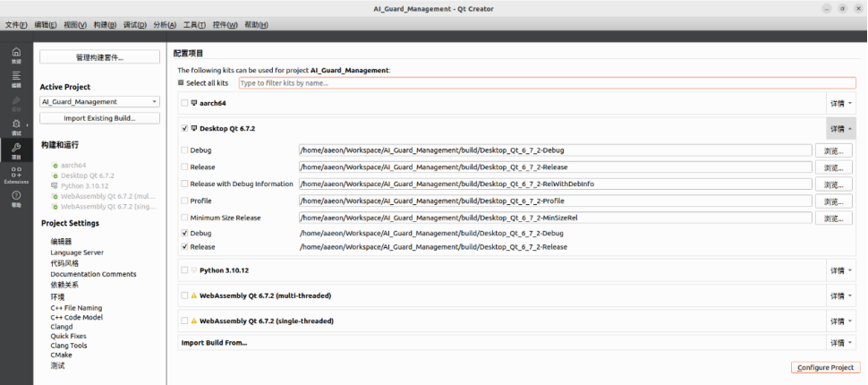Click the Desktop_Qt_6_7_2-Profile path field

(x=555, y=201)
